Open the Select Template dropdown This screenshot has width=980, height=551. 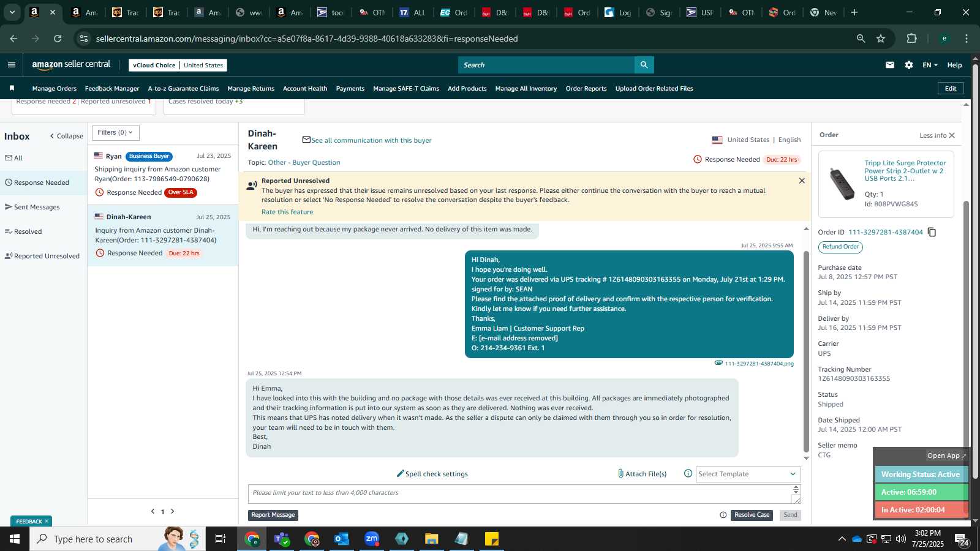(x=748, y=474)
